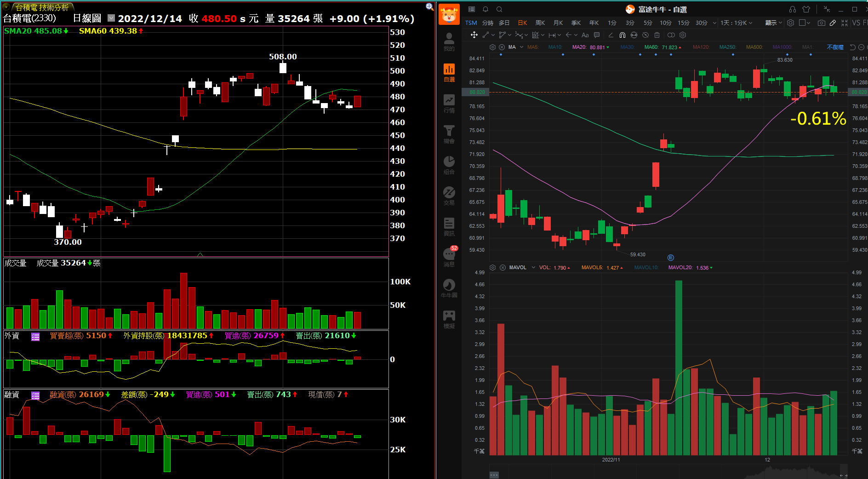Screen dimensions: 868x479
Task: Switch to the 月K monthly tab
Action: [x=558, y=23]
